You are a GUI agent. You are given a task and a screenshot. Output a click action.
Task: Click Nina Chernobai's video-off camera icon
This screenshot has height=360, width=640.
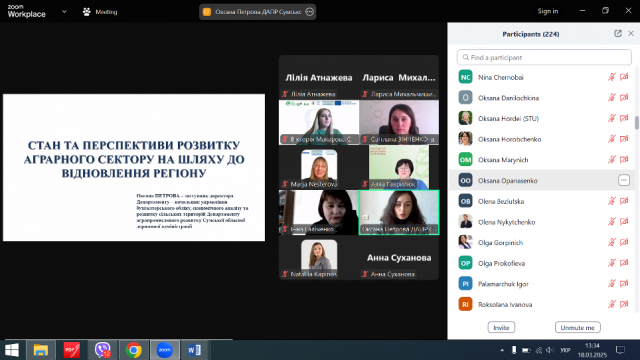point(624,77)
